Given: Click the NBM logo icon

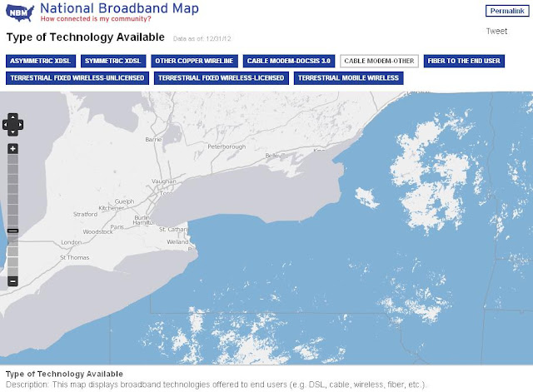Looking at the screenshot, I should click(x=20, y=13).
